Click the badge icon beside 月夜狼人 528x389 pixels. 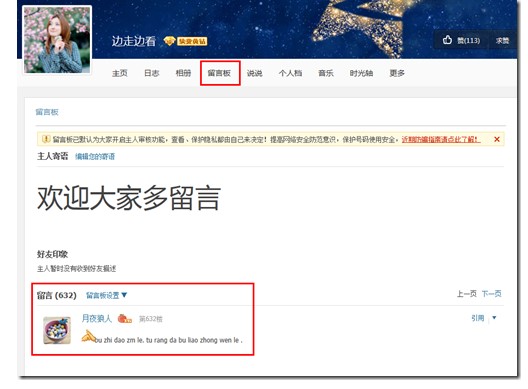125,318
